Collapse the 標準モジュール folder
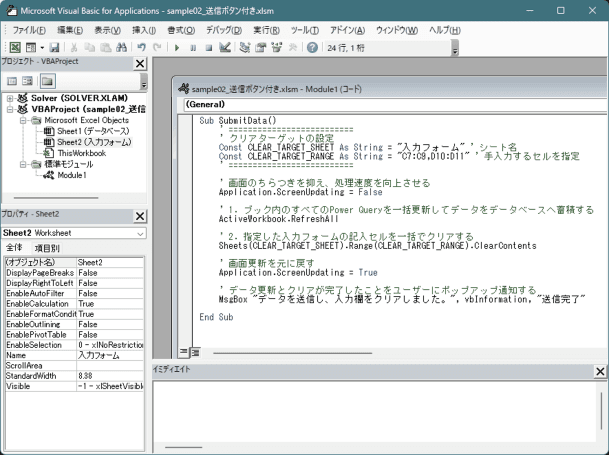 23,164
